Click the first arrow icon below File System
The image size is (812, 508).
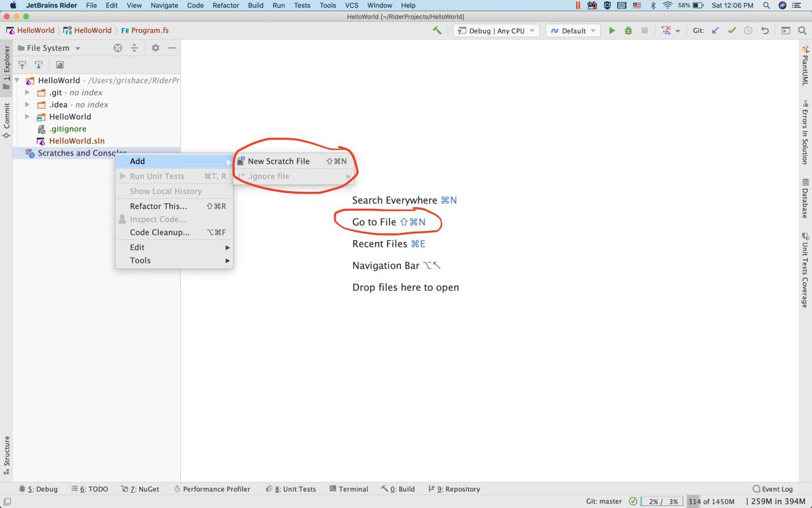(x=22, y=65)
